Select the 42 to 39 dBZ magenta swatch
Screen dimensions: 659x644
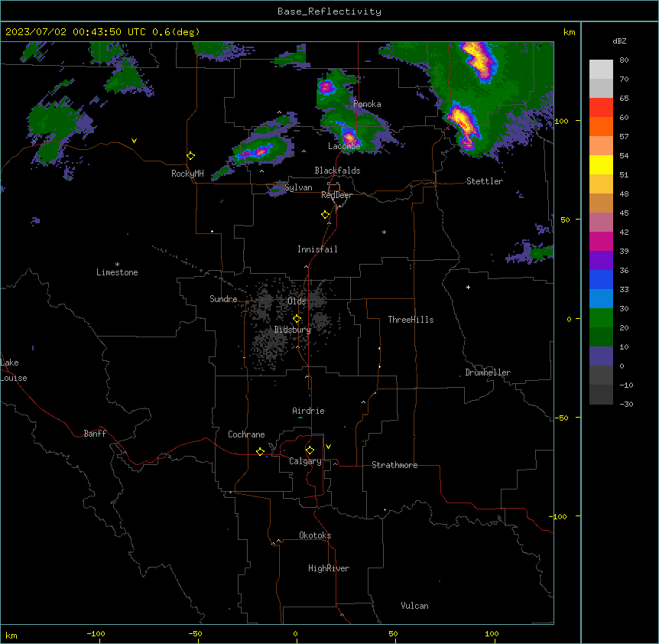point(601,241)
